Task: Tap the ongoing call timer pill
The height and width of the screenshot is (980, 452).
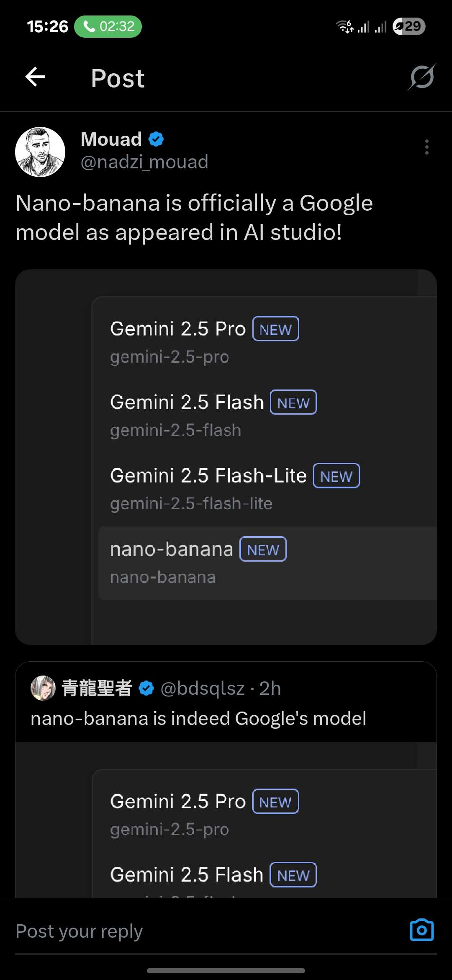Action: [x=108, y=26]
